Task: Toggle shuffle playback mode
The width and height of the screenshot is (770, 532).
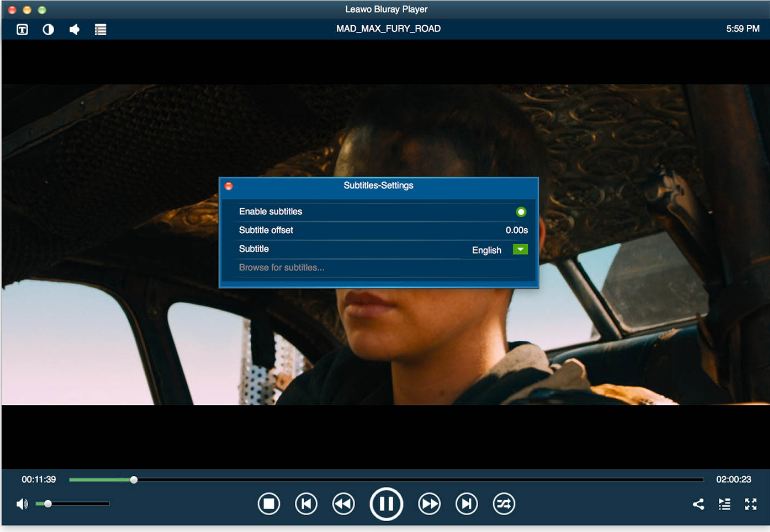Action: (504, 504)
